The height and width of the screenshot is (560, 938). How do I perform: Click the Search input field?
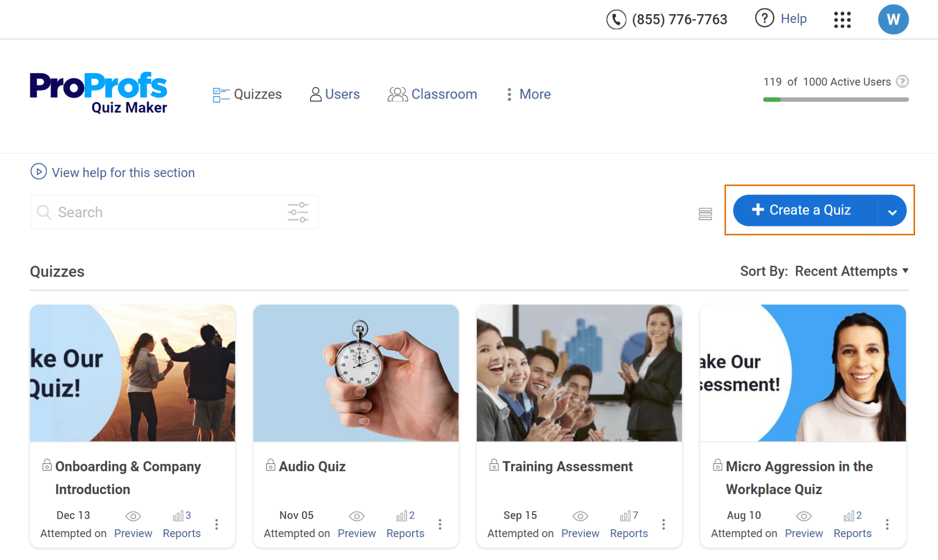click(174, 212)
